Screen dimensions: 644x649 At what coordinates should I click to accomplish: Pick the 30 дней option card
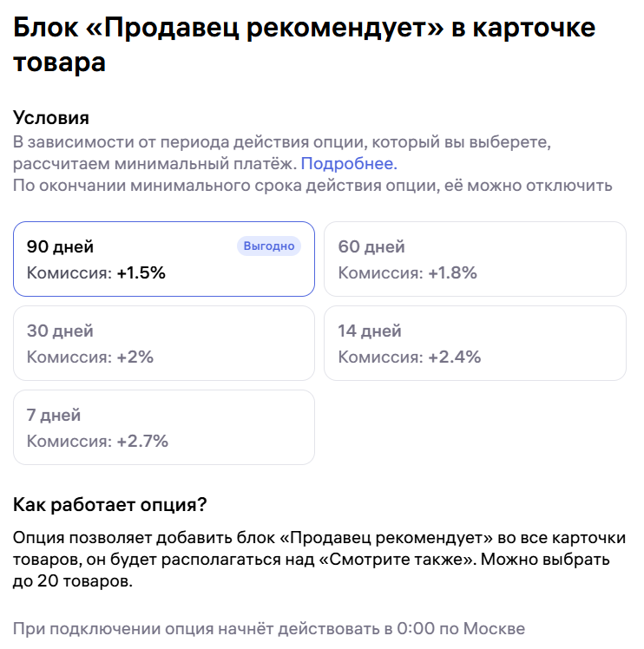click(163, 344)
